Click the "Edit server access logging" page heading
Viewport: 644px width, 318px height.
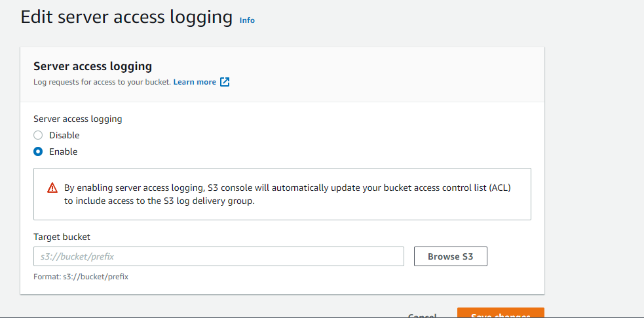(126, 17)
